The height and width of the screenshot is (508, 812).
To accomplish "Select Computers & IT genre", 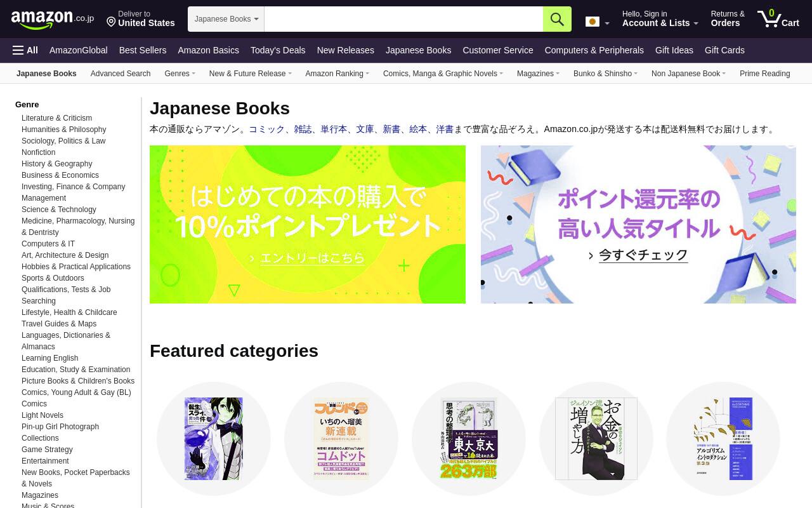I will [x=48, y=244].
